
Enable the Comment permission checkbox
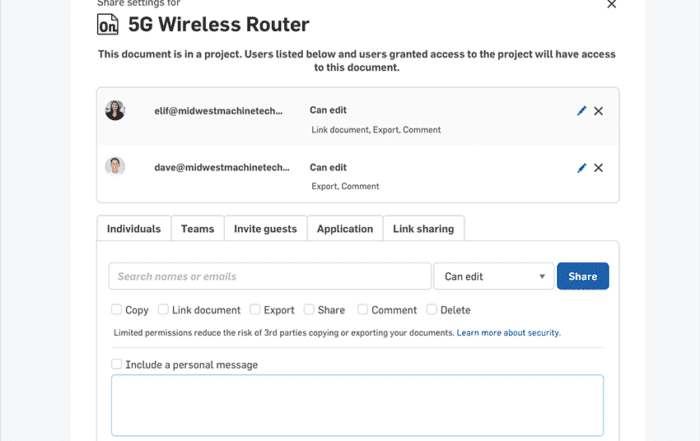click(x=362, y=309)
